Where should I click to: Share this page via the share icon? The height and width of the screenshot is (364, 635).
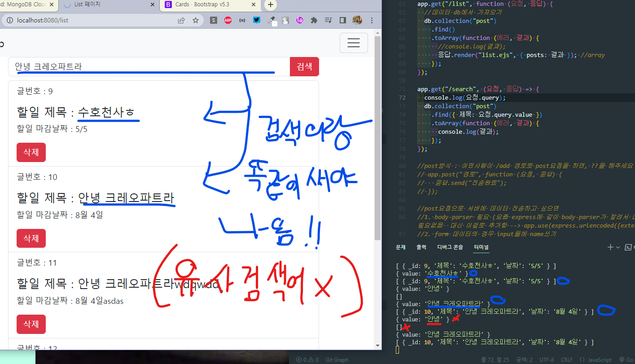click(181, 20)
